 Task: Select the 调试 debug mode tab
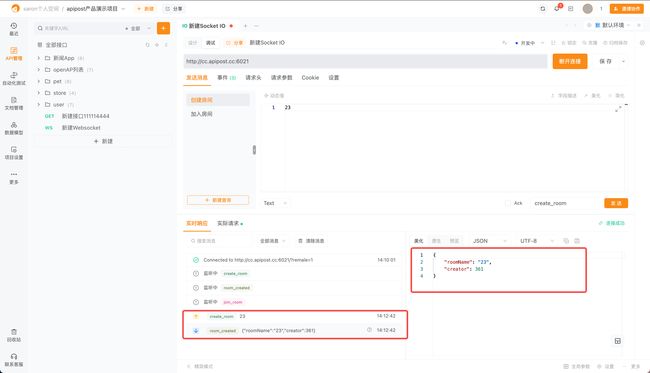click(211, 43)
